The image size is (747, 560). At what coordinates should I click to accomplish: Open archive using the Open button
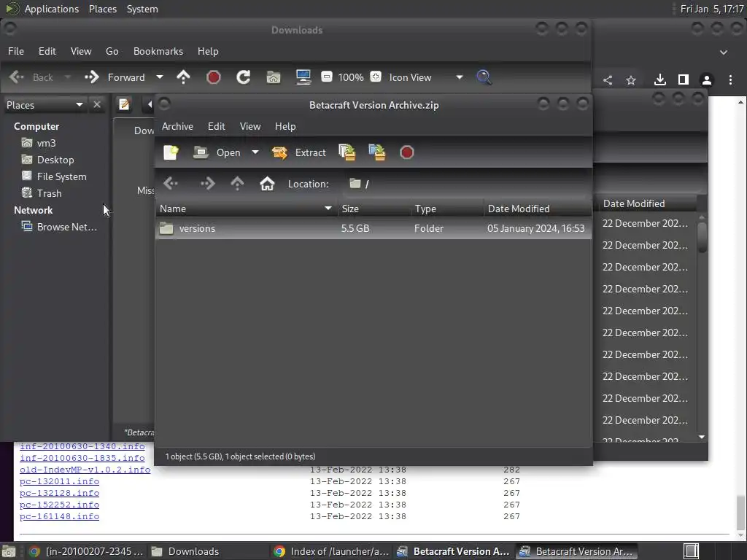217,152
